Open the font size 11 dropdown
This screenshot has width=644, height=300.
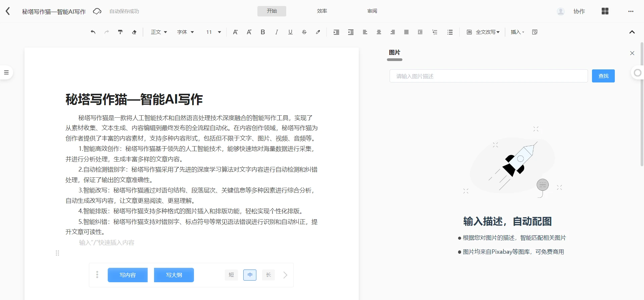[x=213, y=32]
